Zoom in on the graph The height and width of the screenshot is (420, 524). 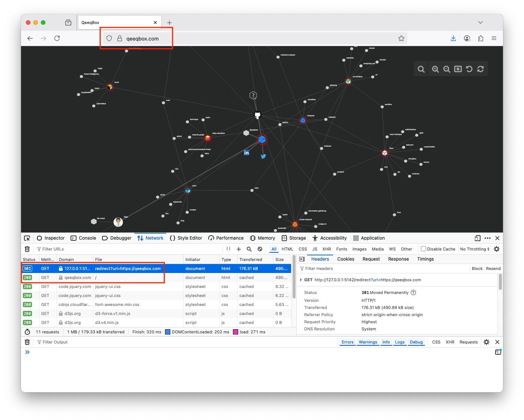435,69
